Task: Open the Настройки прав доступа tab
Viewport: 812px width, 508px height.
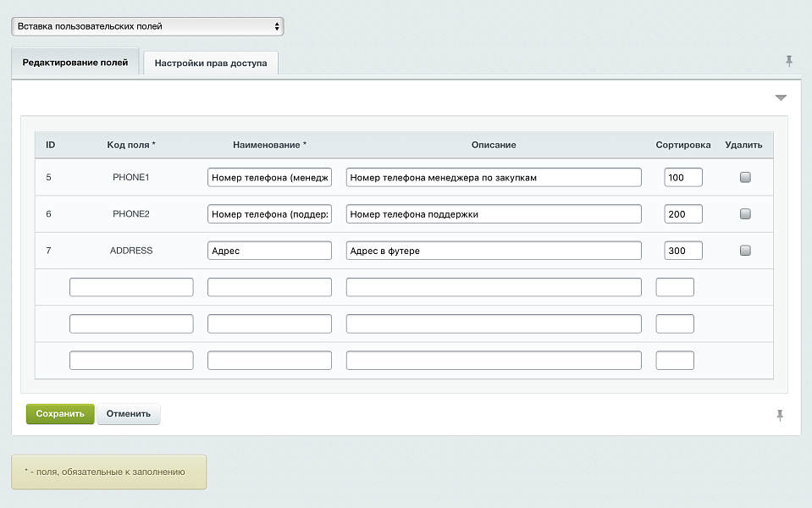Action: tap(211, 63)
